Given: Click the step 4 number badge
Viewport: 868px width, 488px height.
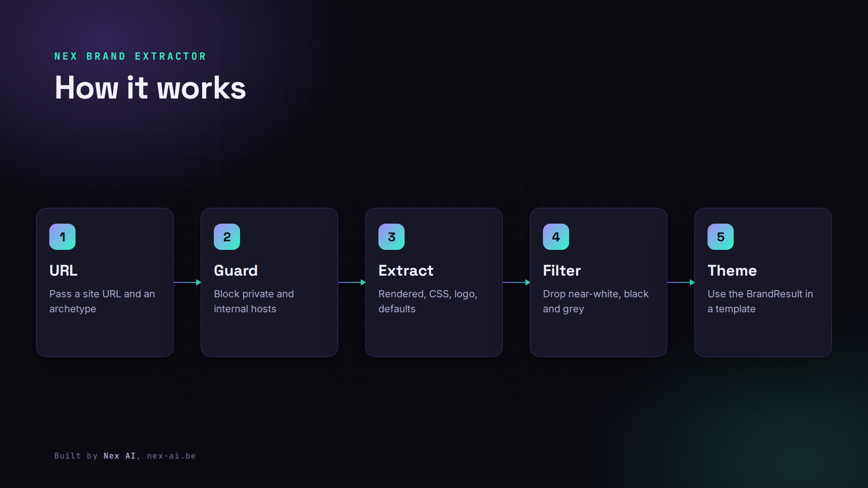Looking at the screenshot, I should tap(556, 237).
